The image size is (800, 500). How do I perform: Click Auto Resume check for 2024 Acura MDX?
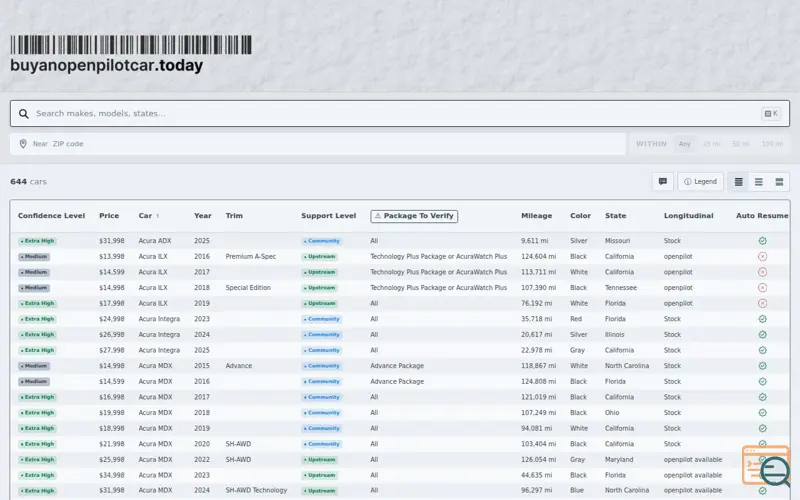pyautogui.click(x=762, y=491)
